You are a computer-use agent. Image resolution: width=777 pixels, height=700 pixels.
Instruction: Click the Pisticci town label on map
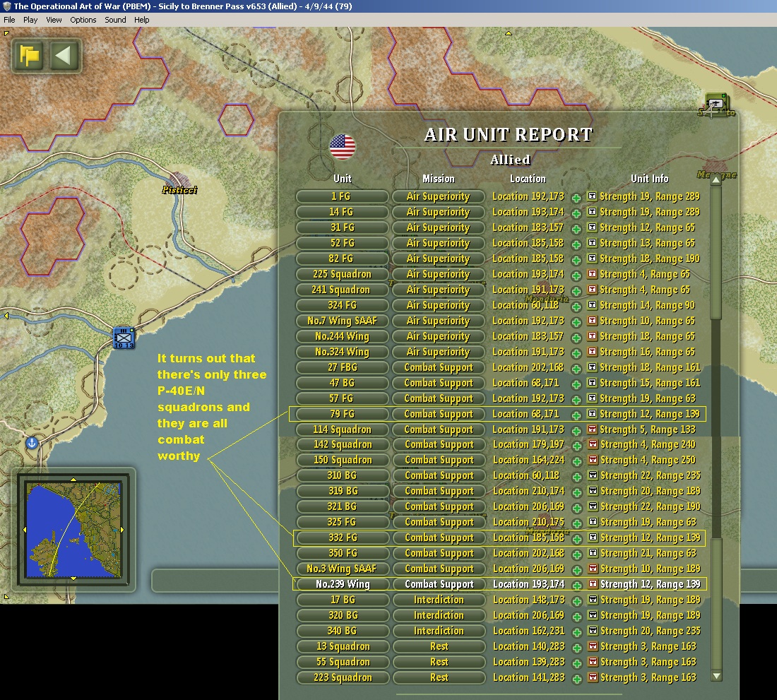179,190
